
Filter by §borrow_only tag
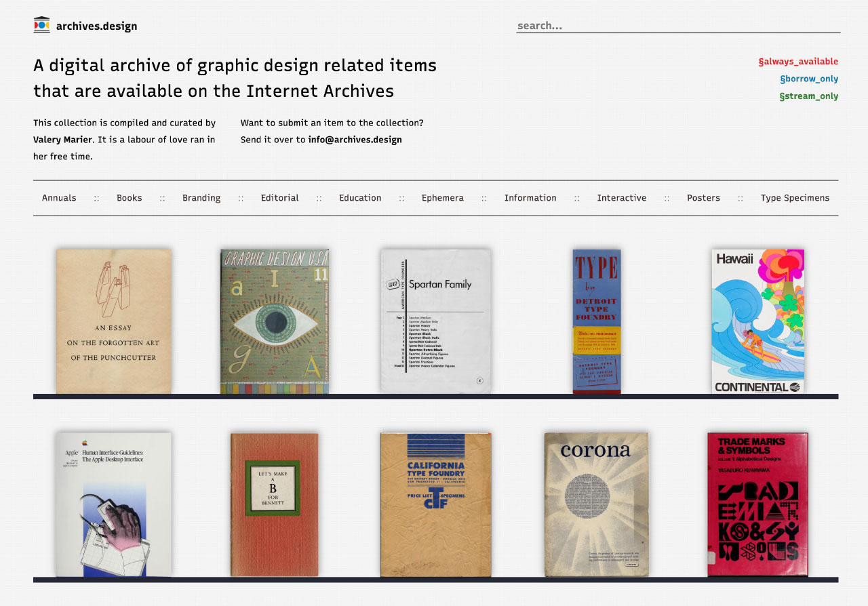tap(809, 79)
